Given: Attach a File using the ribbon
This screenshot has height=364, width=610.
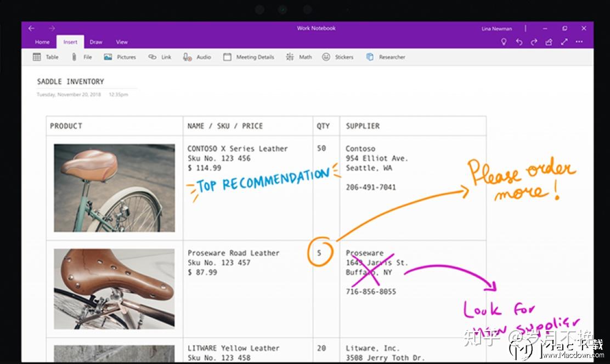Looking at the screenshot, I should pyautogui.click(x=82, y=56).
